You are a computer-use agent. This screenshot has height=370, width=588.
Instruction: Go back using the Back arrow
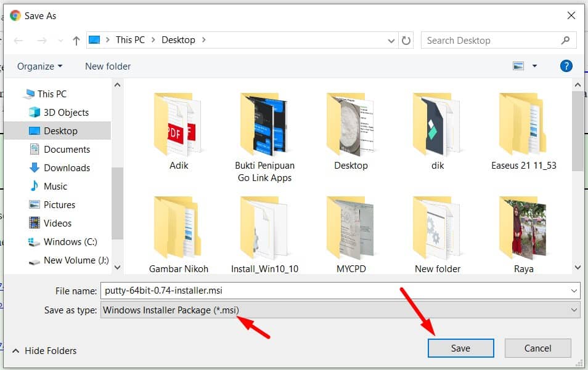pos(18,41)
